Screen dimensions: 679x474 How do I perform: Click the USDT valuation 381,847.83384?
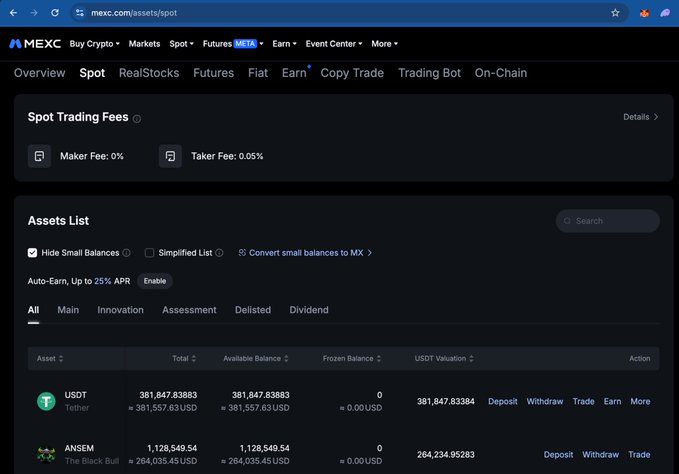(x=446, y=401)
